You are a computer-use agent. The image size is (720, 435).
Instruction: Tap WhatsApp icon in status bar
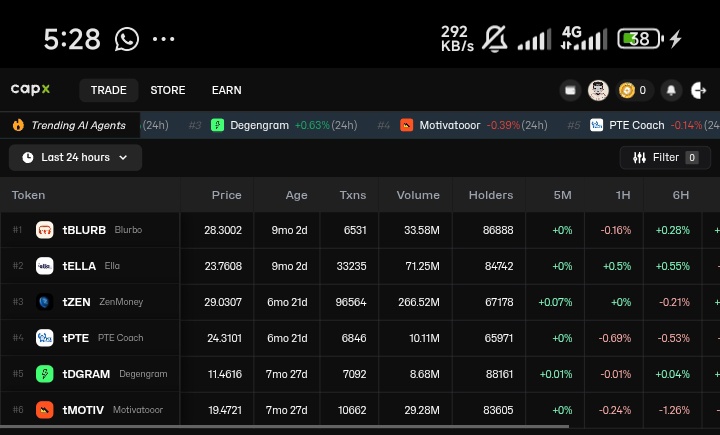[127, 39]
